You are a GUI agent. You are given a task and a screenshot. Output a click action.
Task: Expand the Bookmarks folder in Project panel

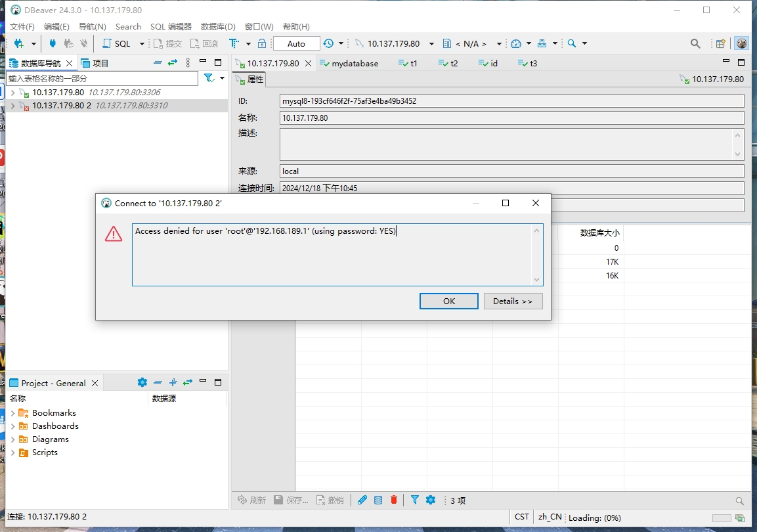pos(12,413)
